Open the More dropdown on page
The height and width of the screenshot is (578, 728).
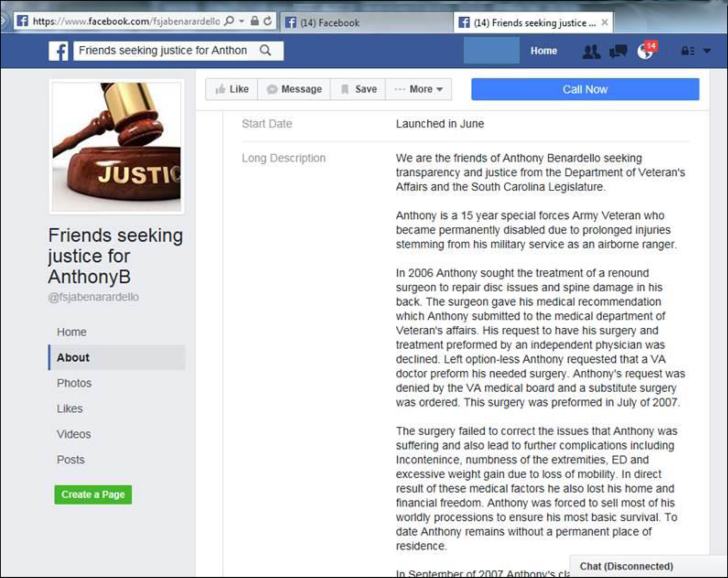(419, 90)
